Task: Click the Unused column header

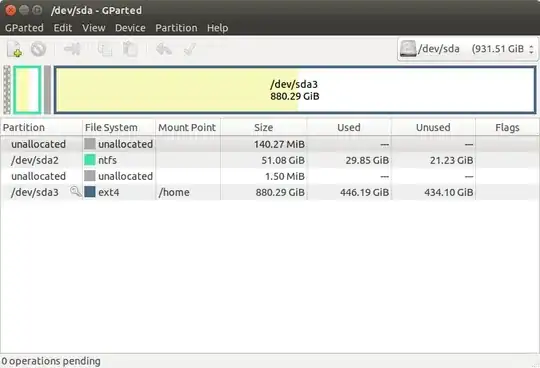Action: (x=433, y=127)
